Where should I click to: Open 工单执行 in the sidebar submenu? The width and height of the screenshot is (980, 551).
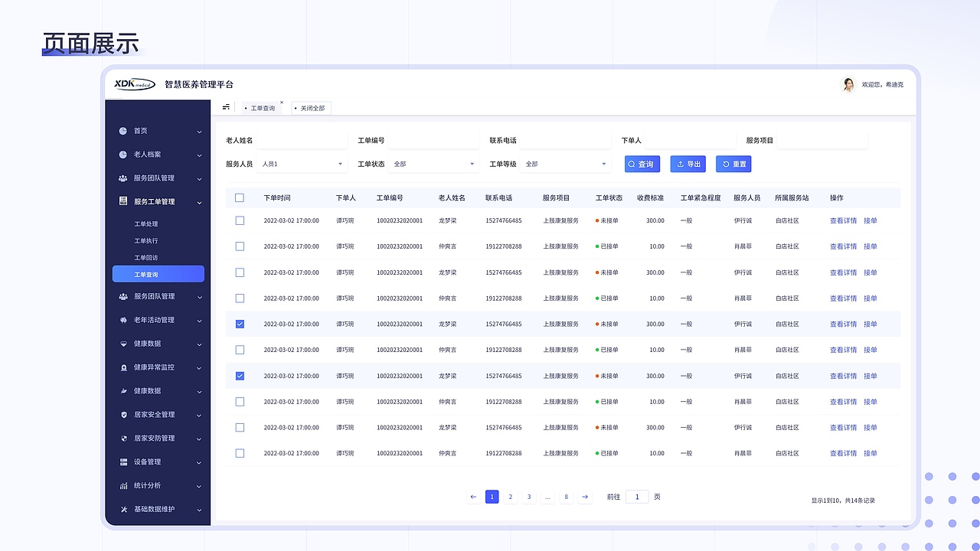tap(146, 241)
